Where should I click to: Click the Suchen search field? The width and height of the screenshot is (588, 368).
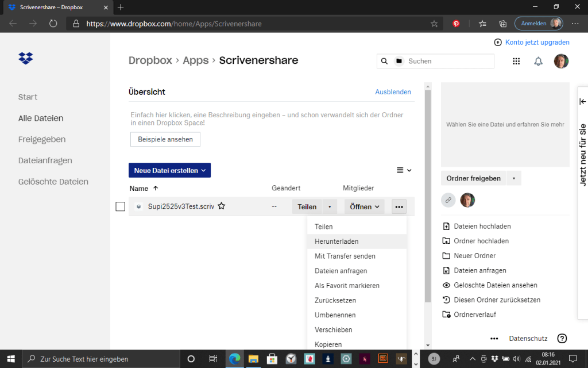point(448,61)
